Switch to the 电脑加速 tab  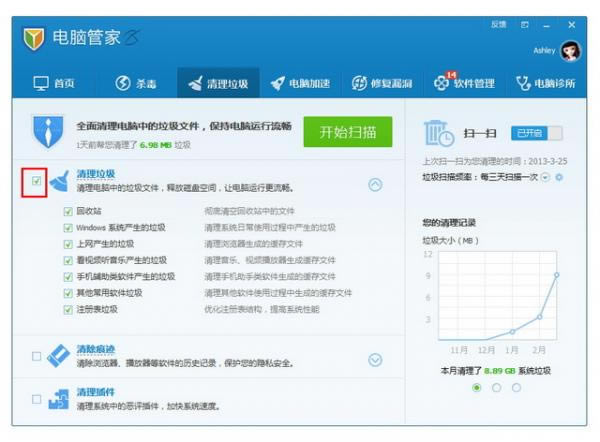[x=299, y=83]
